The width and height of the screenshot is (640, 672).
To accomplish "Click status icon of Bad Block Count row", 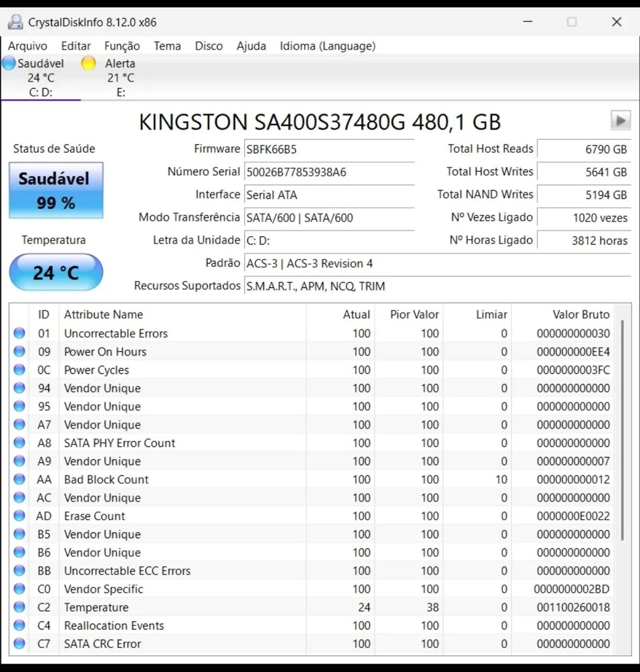I will click(x=19, y=479).
